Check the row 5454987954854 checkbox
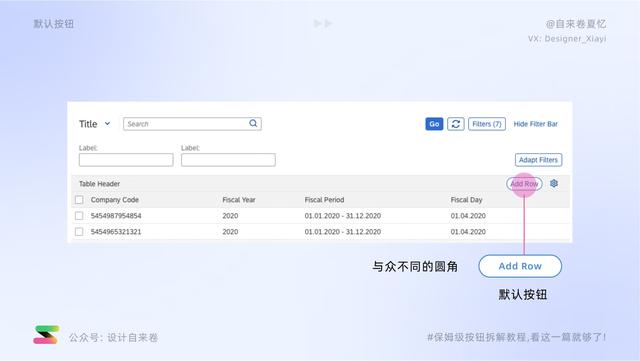Image resolution: width=640 pixels, height=361 pixels. pyautogui.click(x=79, y=216)
